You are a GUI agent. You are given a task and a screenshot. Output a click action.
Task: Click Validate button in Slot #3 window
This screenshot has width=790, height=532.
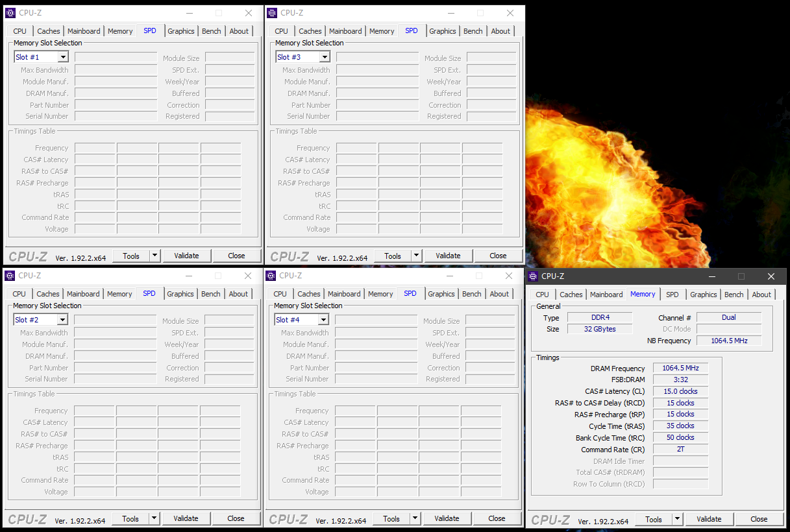[x=448, y=256]
